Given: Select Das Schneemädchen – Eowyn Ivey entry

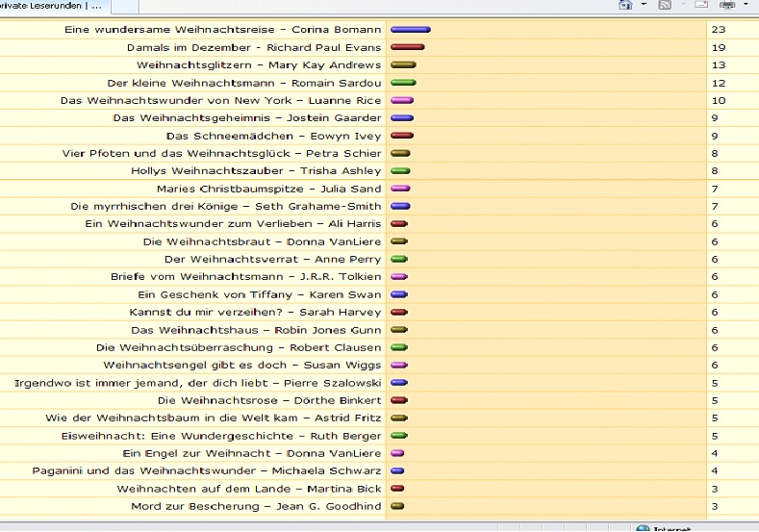Looking at the screenshot, I should point(273,136).
